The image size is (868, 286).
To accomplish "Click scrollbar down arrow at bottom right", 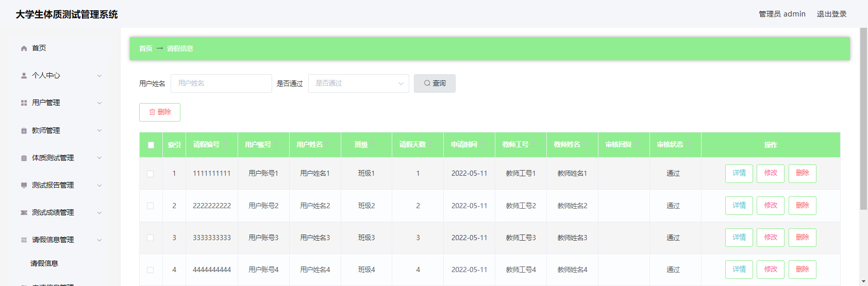I will tap(864, 282).
